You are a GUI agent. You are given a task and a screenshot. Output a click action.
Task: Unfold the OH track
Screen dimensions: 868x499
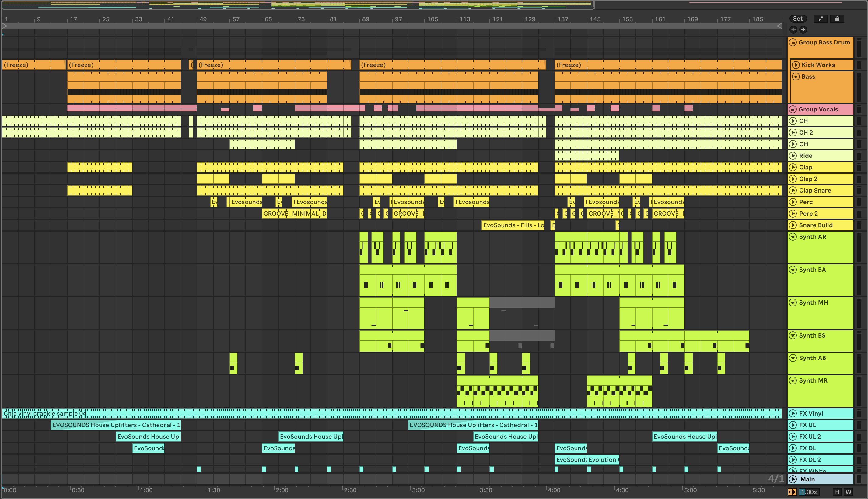tap(793, 144)
